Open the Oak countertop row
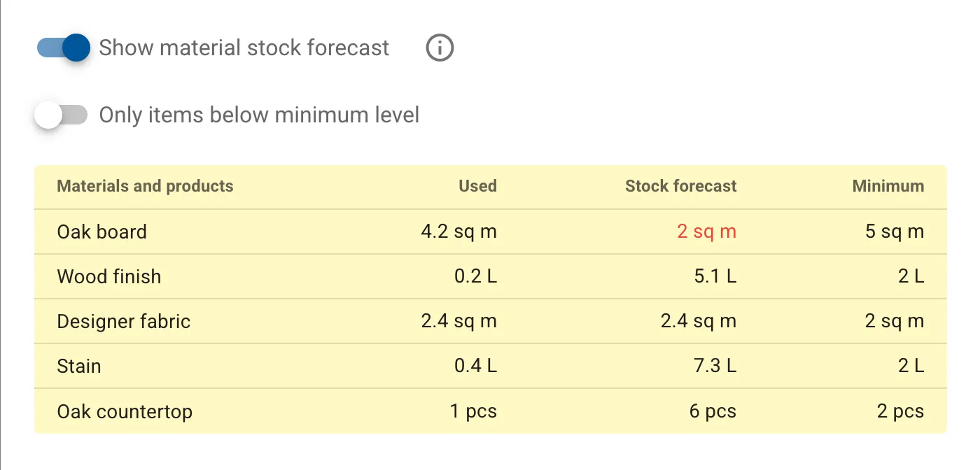The image size is (980, 470). (490, 411)
